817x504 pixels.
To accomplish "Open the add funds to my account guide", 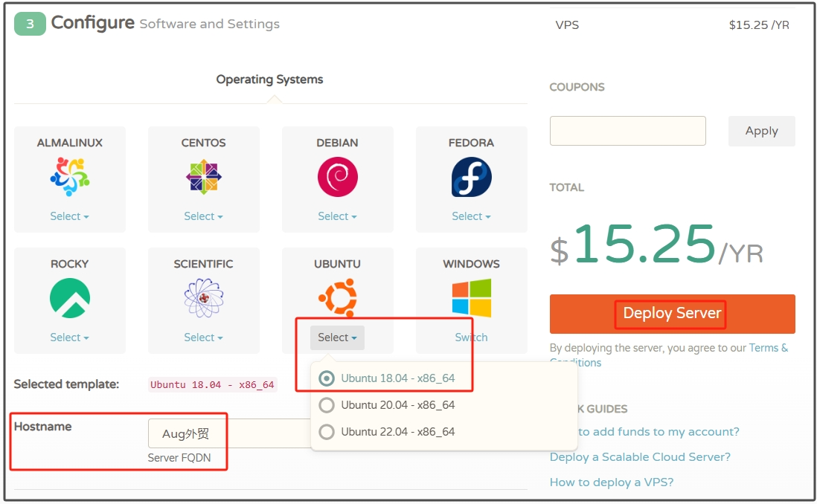I will (659, 432).
